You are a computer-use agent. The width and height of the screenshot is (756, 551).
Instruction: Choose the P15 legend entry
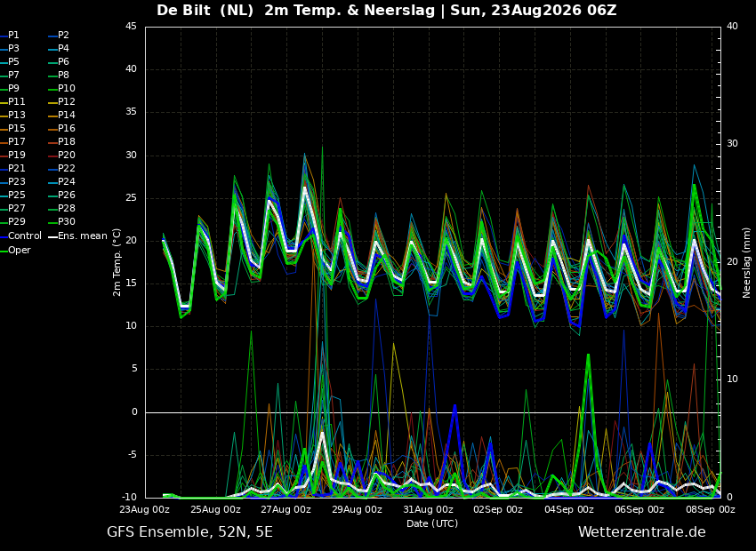tap(16, 129)
